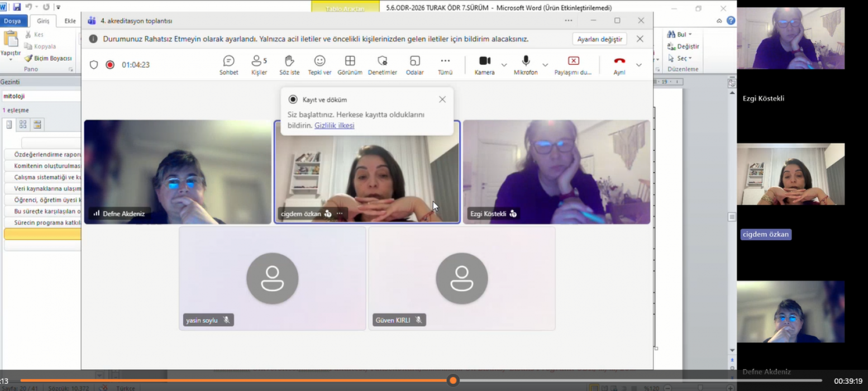Open the Görünüm layout options
The image size is (868, 391).
click(350, 64)
